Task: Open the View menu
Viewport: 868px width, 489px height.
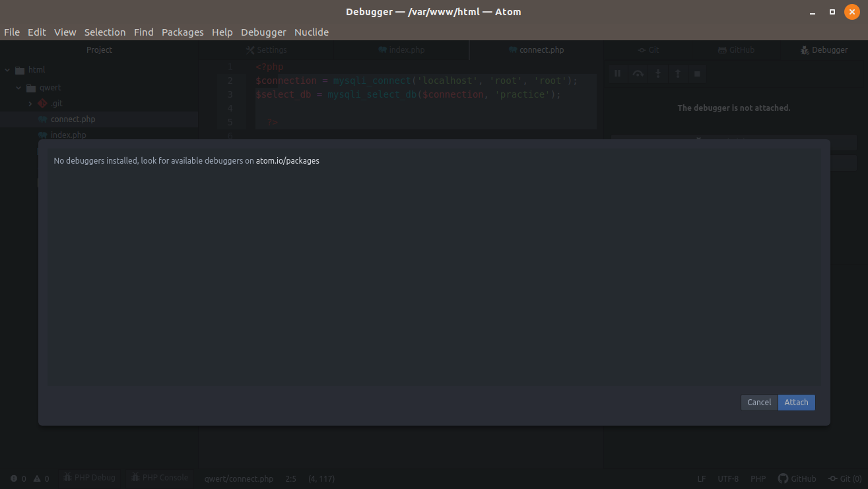Action: (65, 32)
